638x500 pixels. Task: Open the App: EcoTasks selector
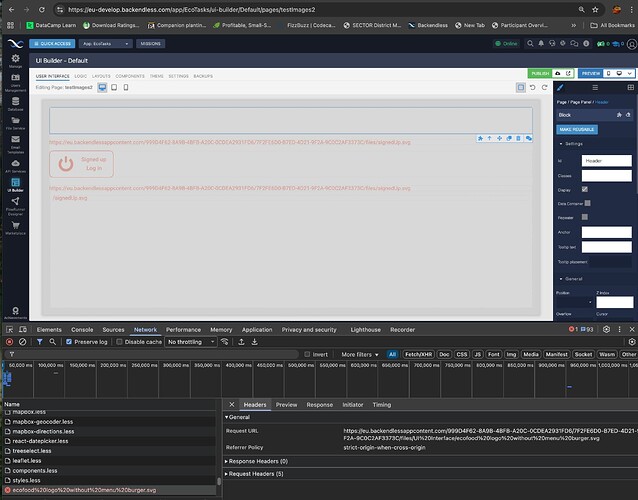pos(104,44)
